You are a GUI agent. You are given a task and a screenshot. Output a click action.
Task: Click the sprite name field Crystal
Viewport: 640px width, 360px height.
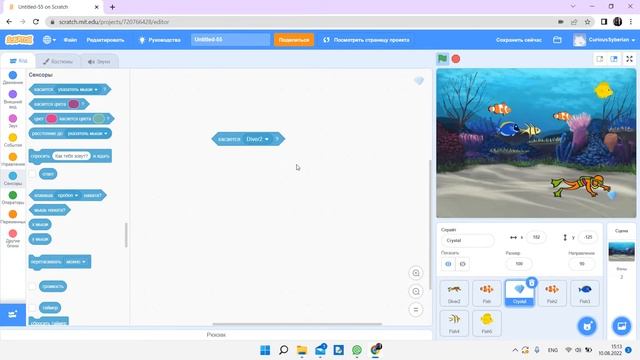(467, 240)
